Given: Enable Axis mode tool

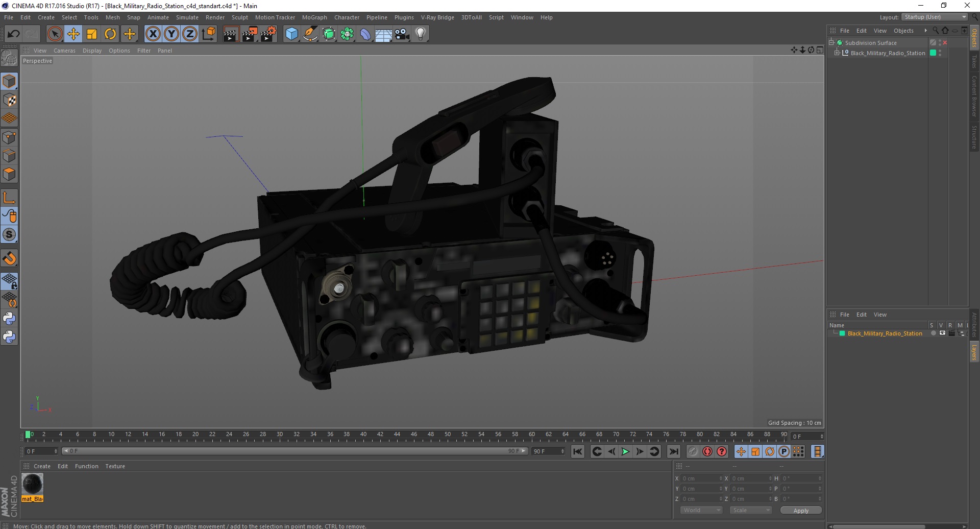Looking at the screenshot, I should click(x=9, y=198).
